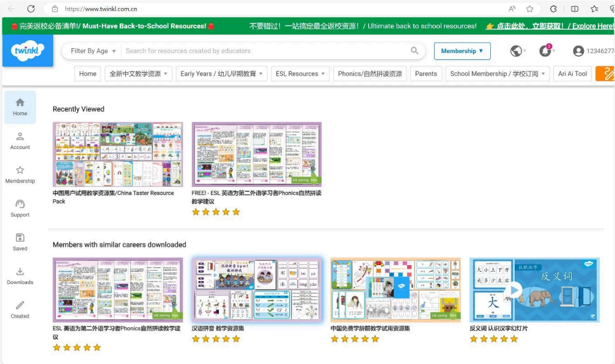Open the Phonics/自然拼读资源 tab
Image resolution: width=615 pixels, height=364 pixels.
pyautogui.click(x=370, y=74)
